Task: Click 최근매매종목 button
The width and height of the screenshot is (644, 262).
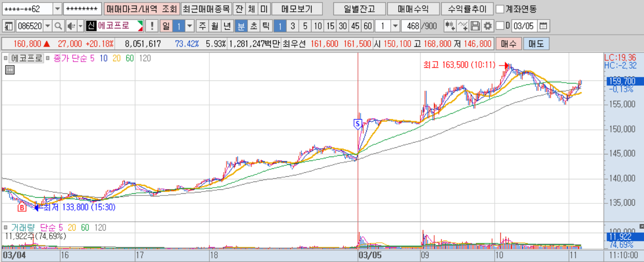Action: pos(206,9)
